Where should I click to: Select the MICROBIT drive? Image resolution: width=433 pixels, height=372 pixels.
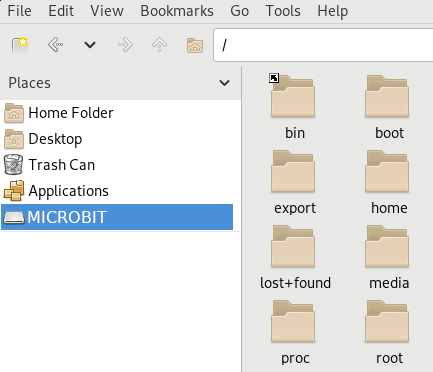tap(117, 217)
